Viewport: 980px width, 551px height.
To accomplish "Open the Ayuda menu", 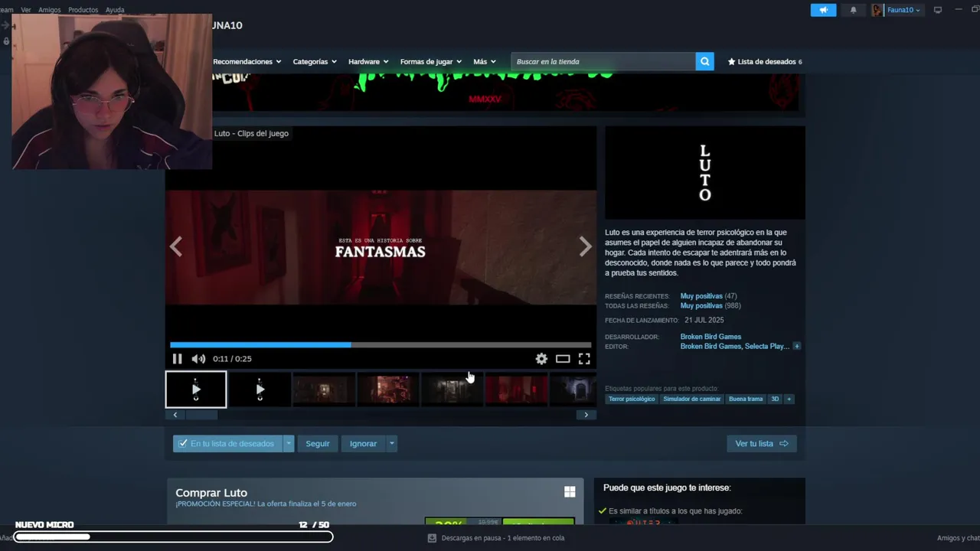I will (115, 10).
